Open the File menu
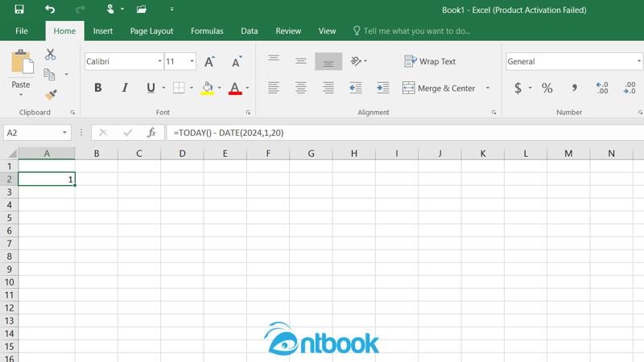Viewport: 644px width, 362px height. coord(22,31)
